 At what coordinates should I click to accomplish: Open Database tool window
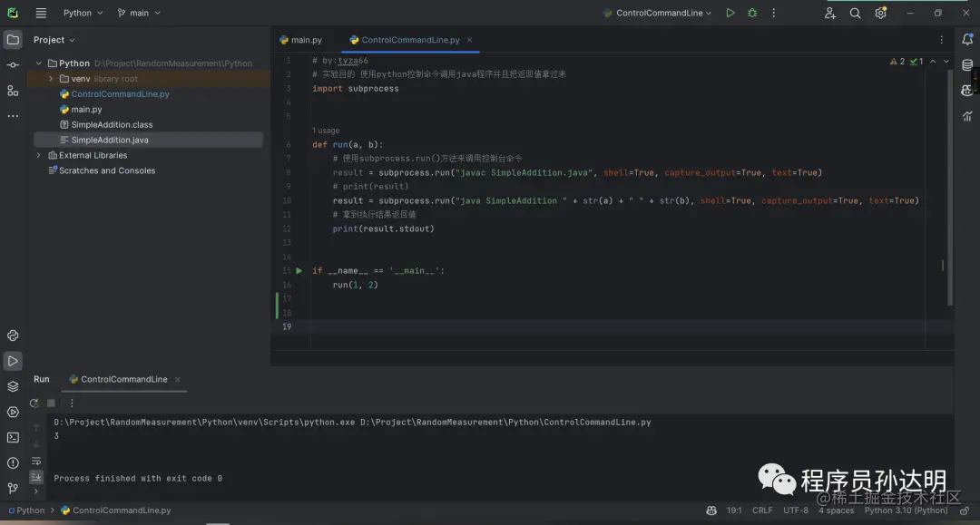(967, 65)
